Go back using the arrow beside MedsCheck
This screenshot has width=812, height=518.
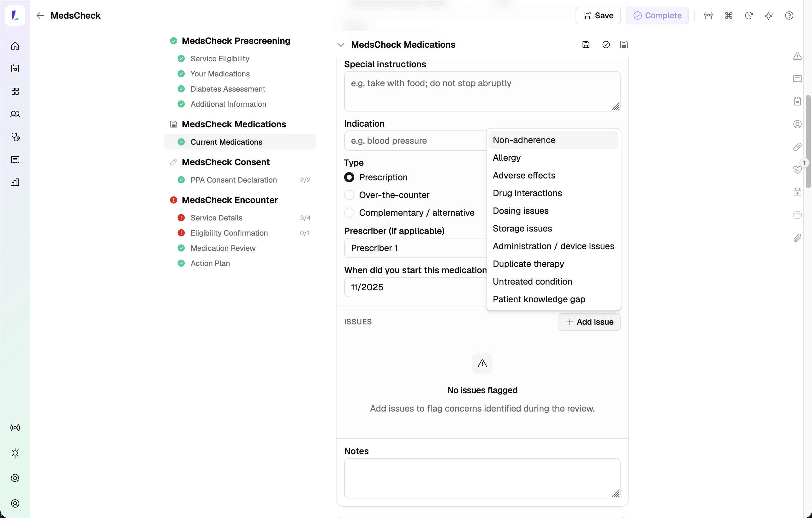pyautogui.click(x=40, y=15)
